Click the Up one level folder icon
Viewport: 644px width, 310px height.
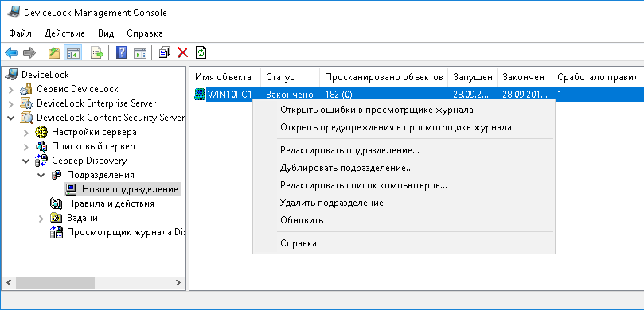click(x=54, y=52)
